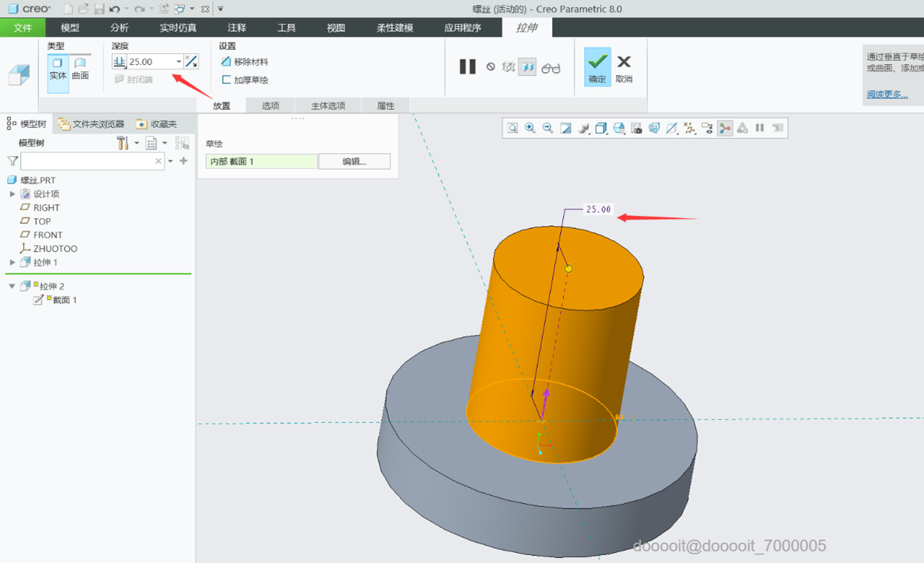
Task: Click the 编辑... sketch edit button
Action: point(354,162)
